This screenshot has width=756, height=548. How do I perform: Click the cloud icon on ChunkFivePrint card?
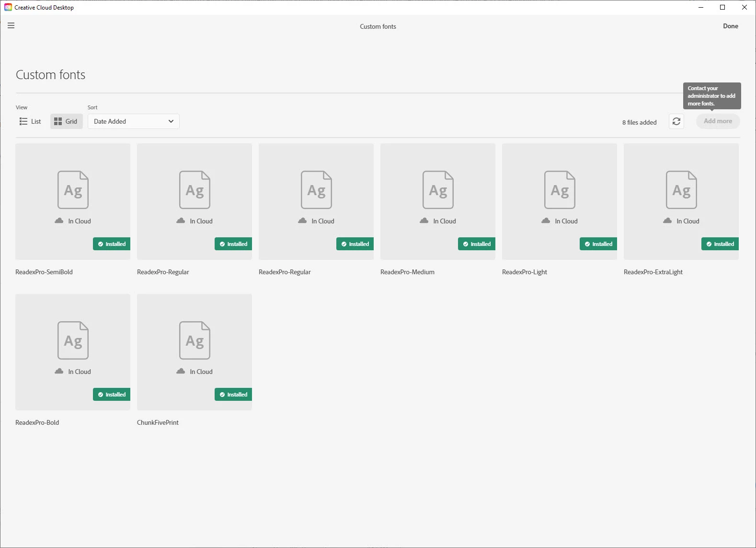pyautogui.click(x=181, y=371)
